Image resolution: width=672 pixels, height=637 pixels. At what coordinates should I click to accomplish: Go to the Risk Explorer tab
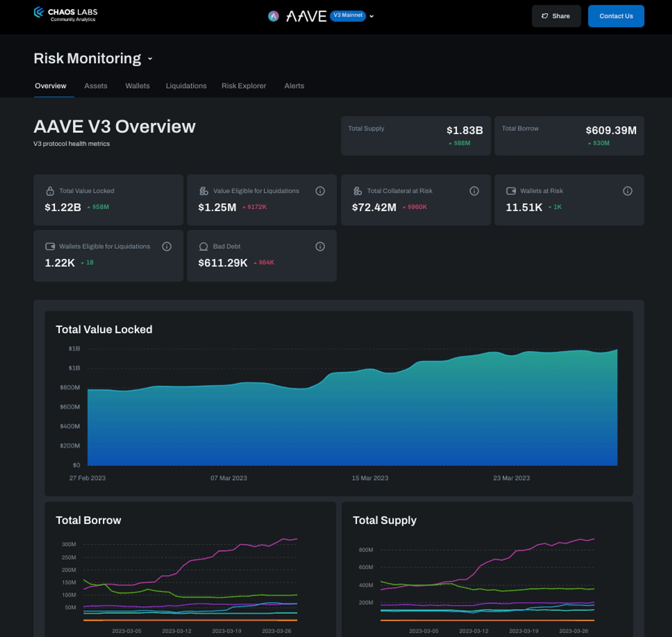coord(244,86)
